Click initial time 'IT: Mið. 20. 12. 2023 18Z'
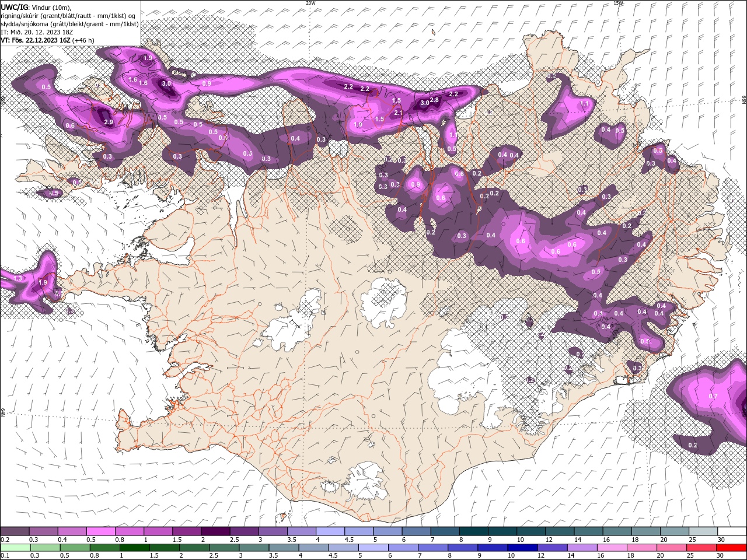This screenshot has height=560, width=747. [36, 32]
